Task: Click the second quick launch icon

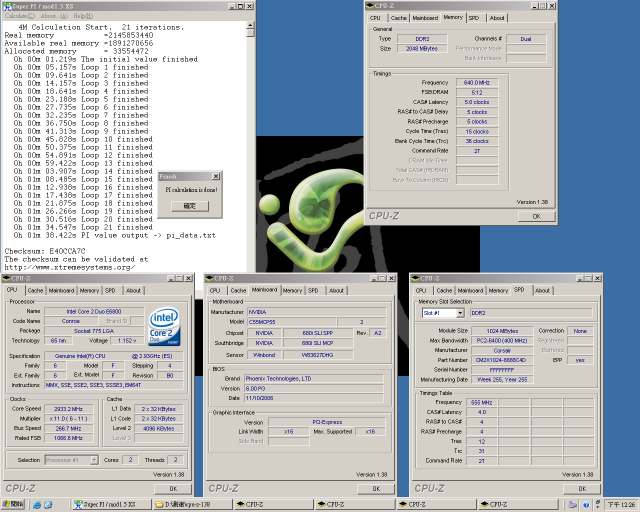Action: pyautogui.click(x=48, y=505)
